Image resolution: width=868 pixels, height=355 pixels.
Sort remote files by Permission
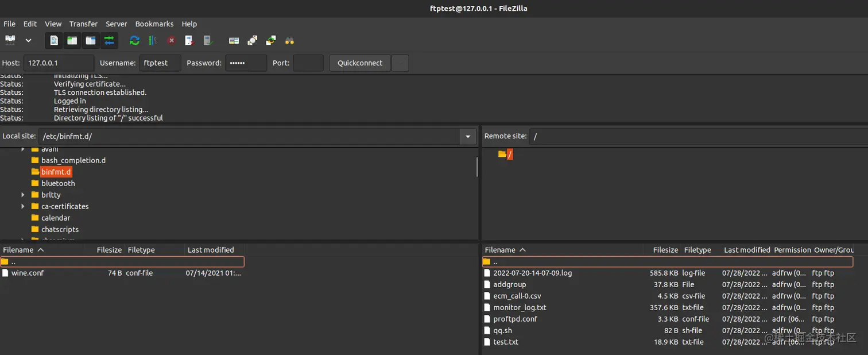pos(792,250)
